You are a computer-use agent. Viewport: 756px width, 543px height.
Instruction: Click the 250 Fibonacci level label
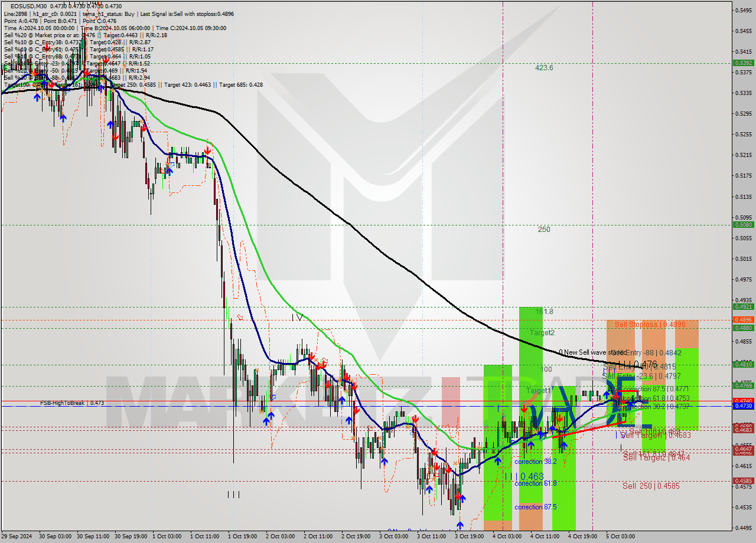pos(544,230)
